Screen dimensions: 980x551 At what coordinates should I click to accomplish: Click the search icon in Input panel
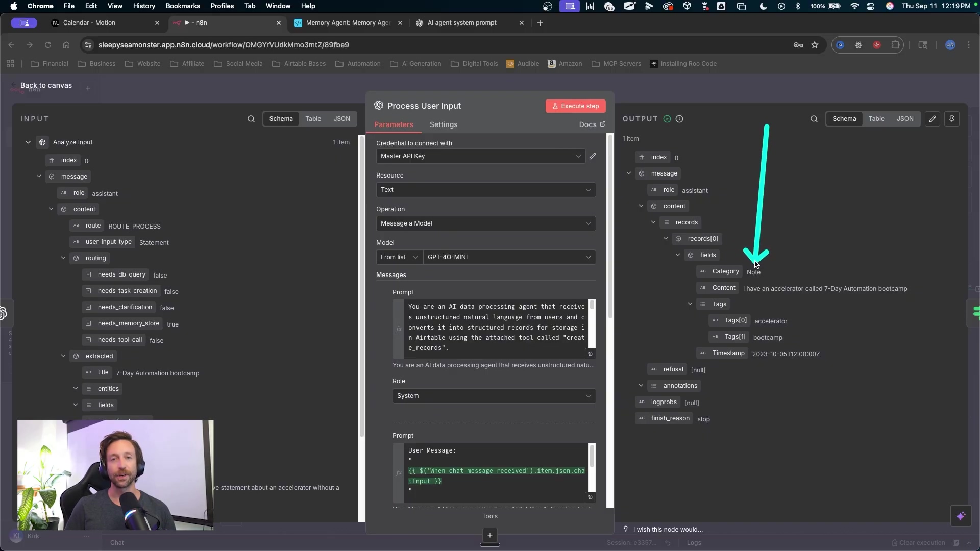(x=251, y=119)
